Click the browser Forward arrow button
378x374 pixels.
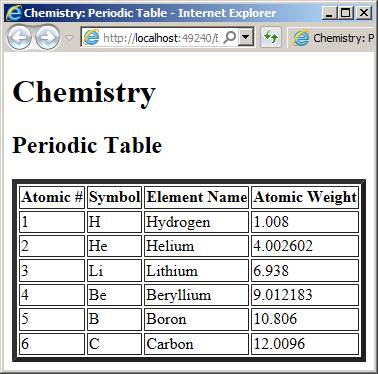(x=48, y=38)
